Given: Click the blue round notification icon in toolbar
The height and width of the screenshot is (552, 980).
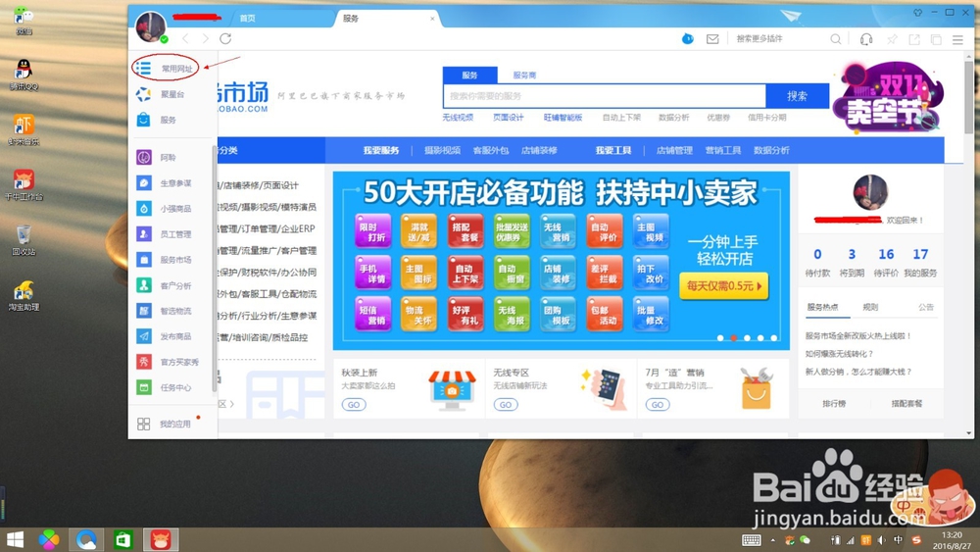Looking at the screenshot, I should 688,39.
